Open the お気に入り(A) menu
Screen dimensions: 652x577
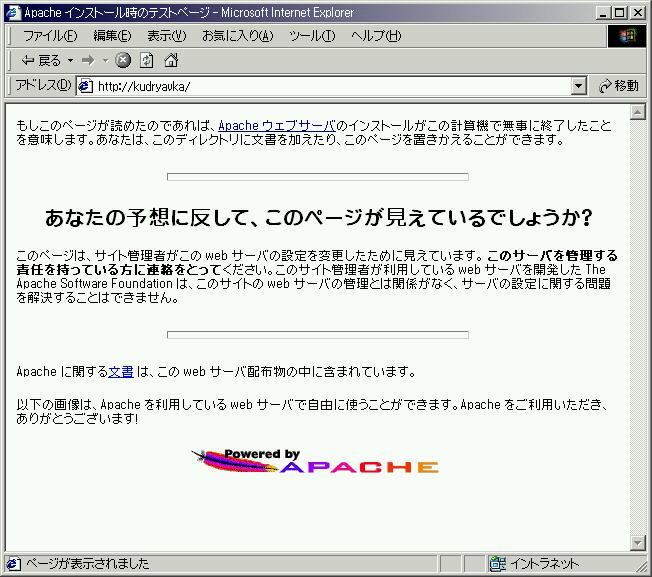(x=237, y=36)
